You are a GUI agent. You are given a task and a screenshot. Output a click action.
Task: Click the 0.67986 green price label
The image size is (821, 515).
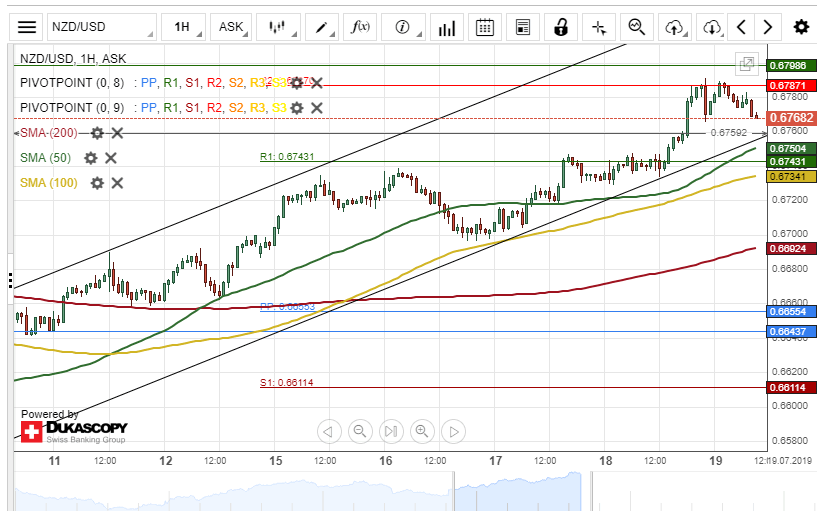pos(791,65)
